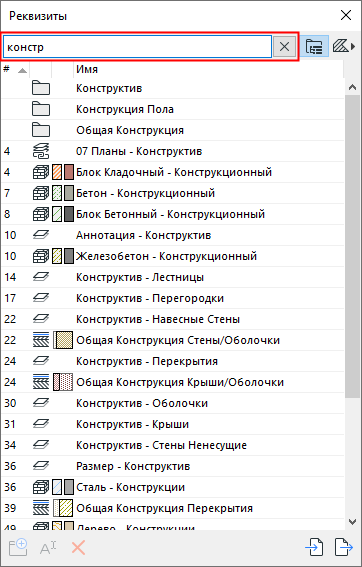The width and height of the screenshot is (362, 567).
Task: Select the Общая Конструкция folder icon
Action: pyautogui.click(x=41, y=130)
